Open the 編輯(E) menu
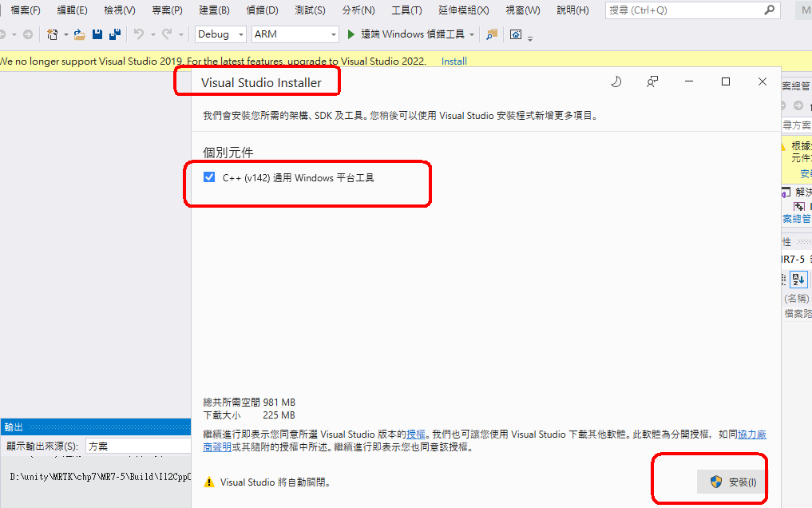 (x=72, y=10)
